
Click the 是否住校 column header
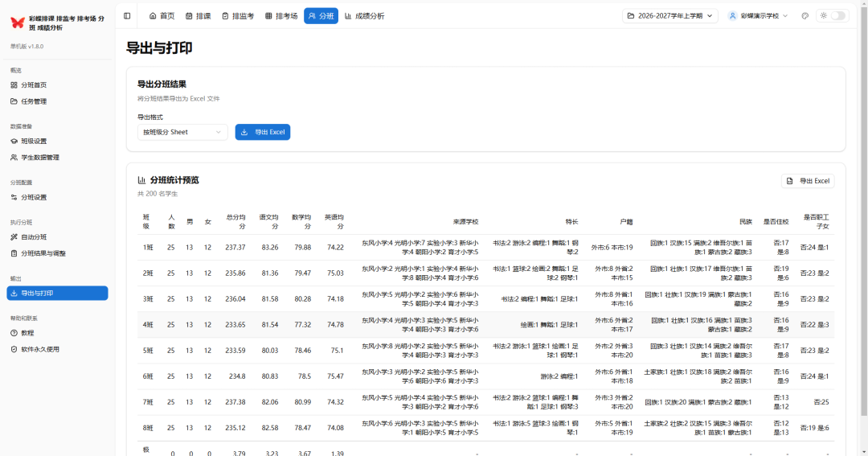776,222
